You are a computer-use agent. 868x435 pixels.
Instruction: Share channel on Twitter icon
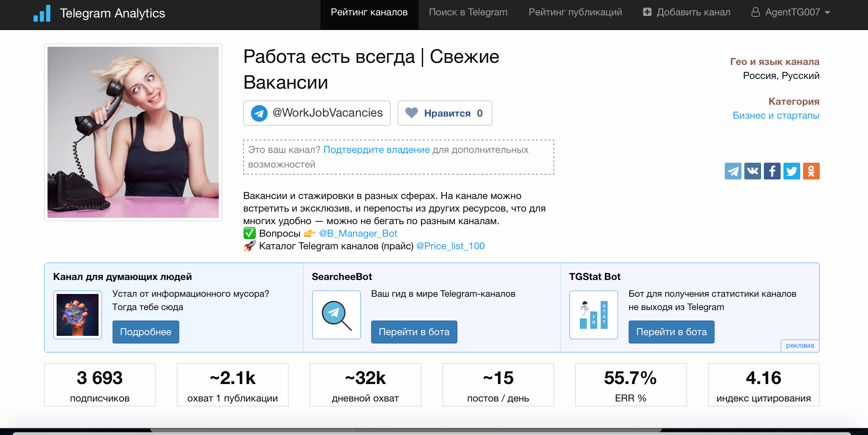[x=791, y=171]
